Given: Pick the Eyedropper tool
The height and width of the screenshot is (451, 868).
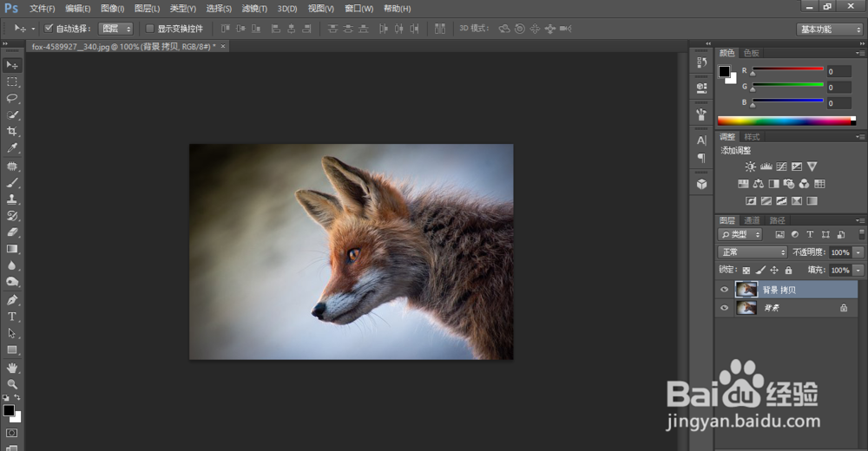Looking at the screenshot, I should 12,148.
